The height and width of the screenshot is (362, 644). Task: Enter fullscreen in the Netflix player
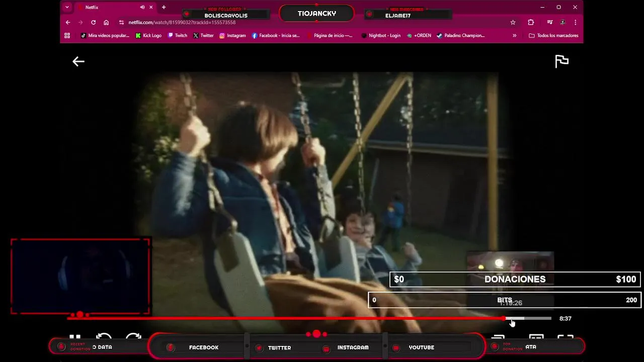[566, 337]
